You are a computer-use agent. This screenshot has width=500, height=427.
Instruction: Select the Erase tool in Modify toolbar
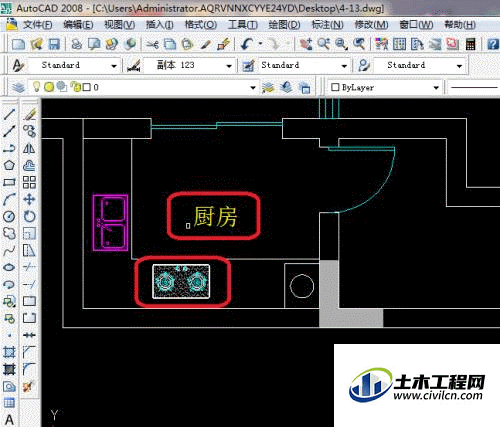coord(29,114)
